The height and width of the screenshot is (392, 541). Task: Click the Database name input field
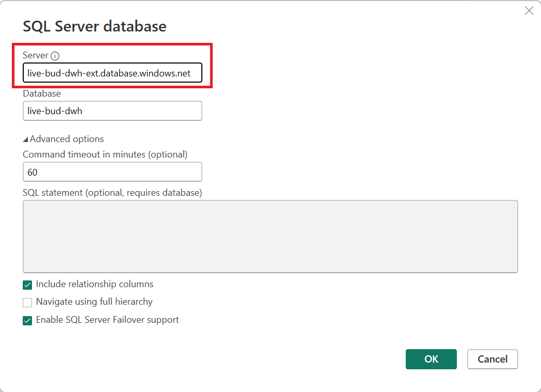coord(113,111)
